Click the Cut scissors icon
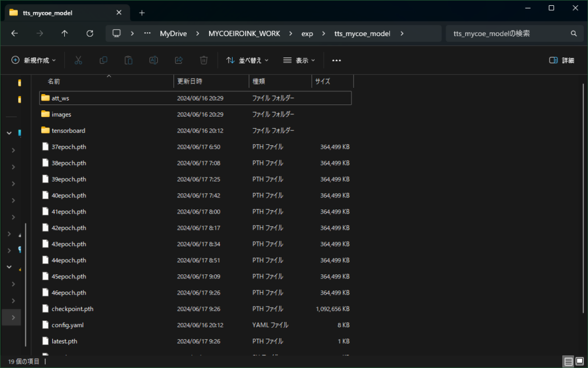588x368 pixels. 78,60
